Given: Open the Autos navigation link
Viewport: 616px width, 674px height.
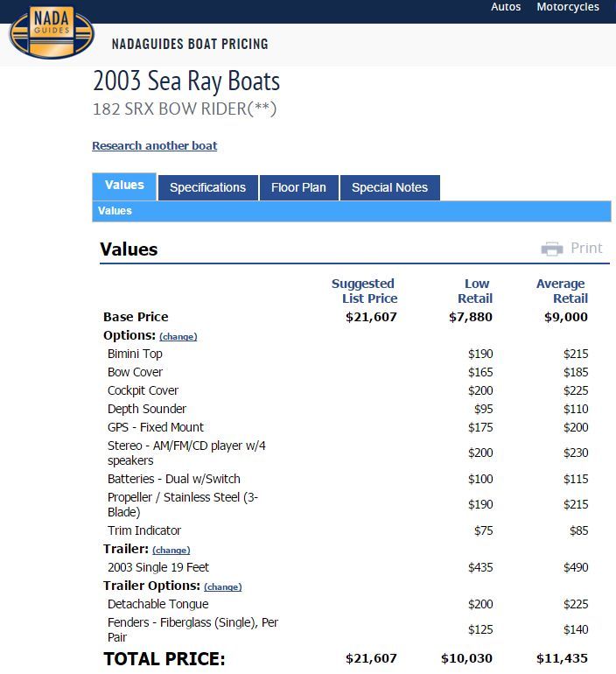Looking at the screenshot, I should tap(506, 7).
